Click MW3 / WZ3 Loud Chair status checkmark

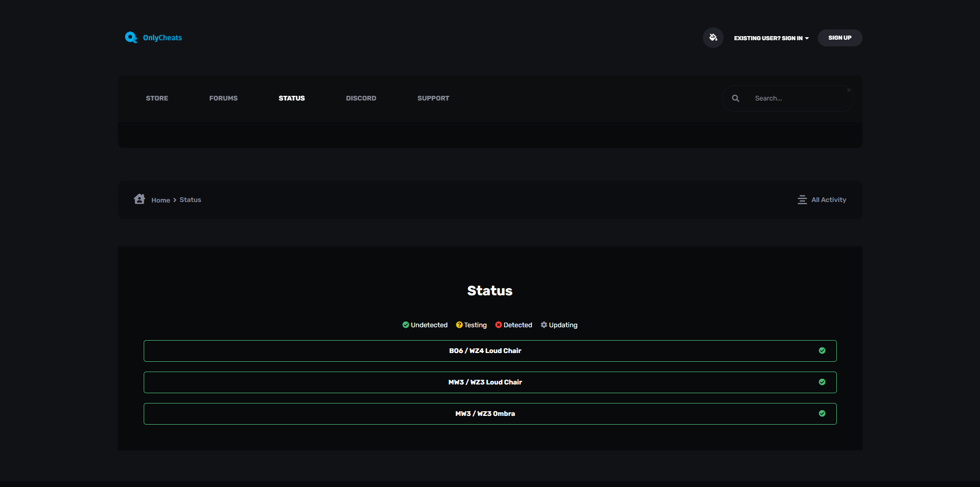click(x=822, y=382)
